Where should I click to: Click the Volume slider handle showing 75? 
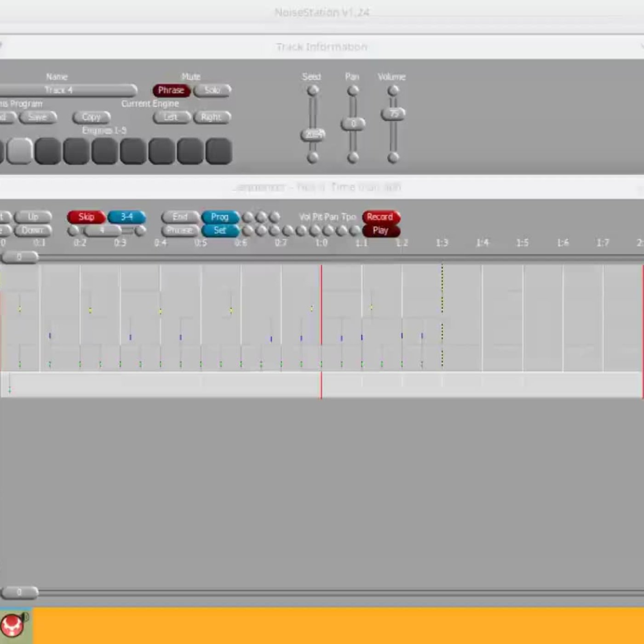pyautogui.click(x=393, y=114)
